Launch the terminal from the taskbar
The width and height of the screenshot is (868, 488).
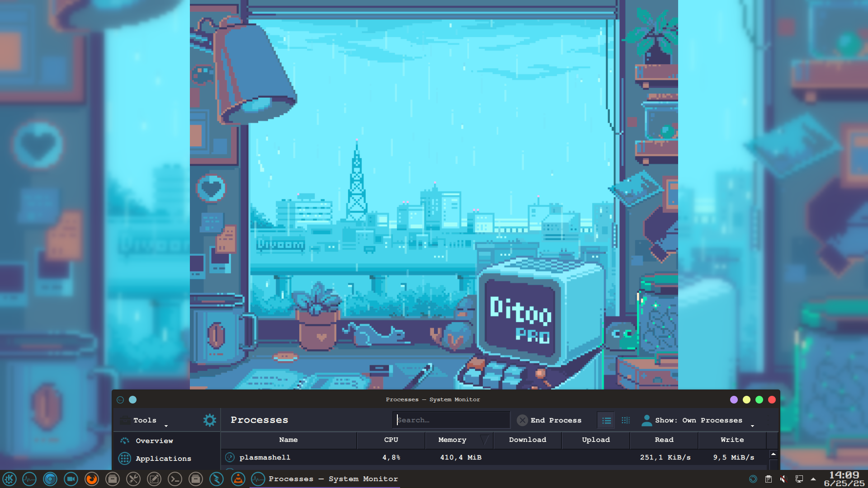[x=175, y=479]
